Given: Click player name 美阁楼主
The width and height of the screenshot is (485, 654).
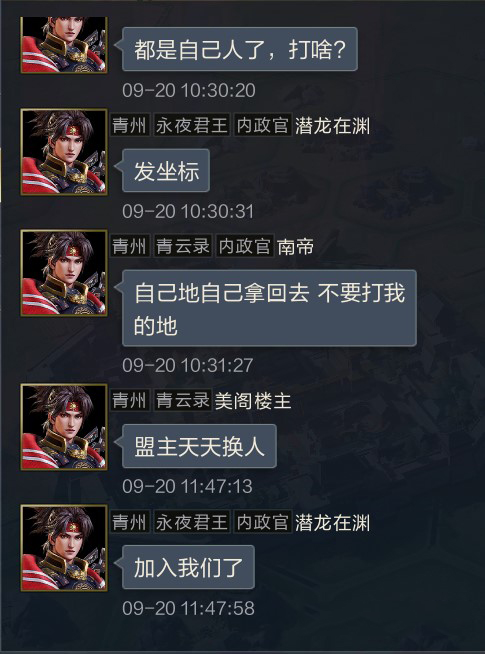Looking at the screenshot, I should [253, 401].
